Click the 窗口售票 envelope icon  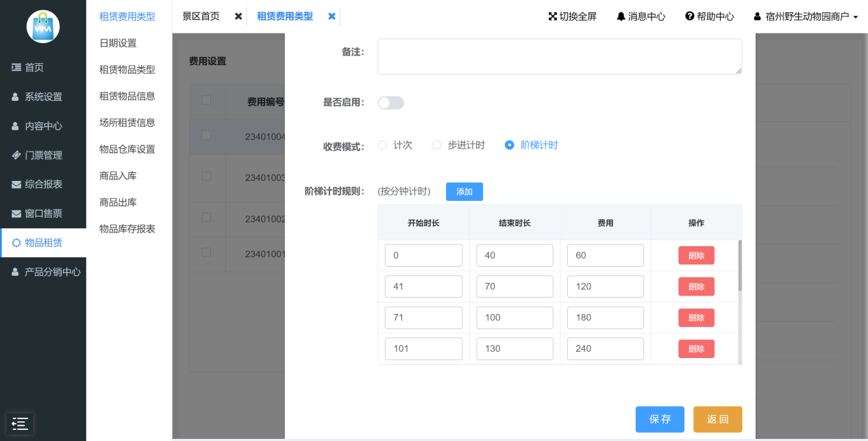(x=16, y=214)
